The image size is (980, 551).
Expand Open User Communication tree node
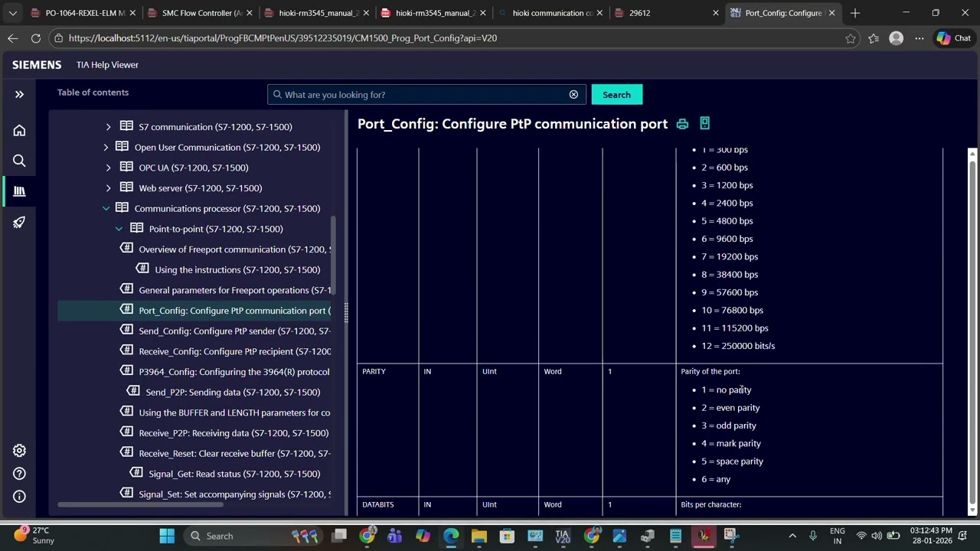pos(106,147)
